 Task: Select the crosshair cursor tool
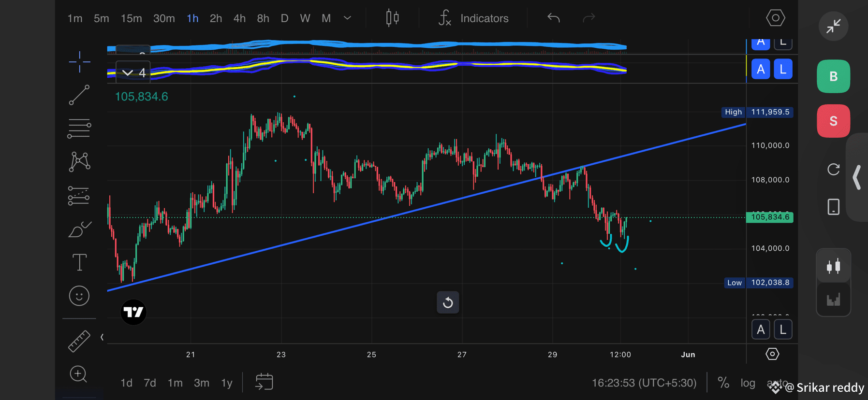coord(79,62)
